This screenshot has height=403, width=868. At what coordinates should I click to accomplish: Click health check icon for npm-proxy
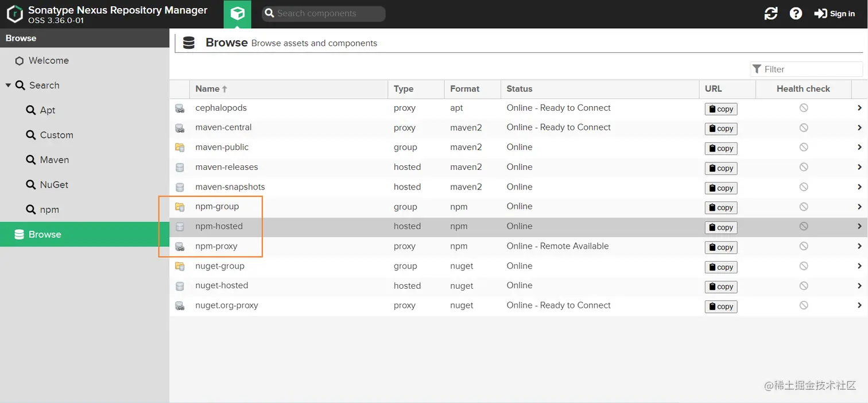coord(804,246)
